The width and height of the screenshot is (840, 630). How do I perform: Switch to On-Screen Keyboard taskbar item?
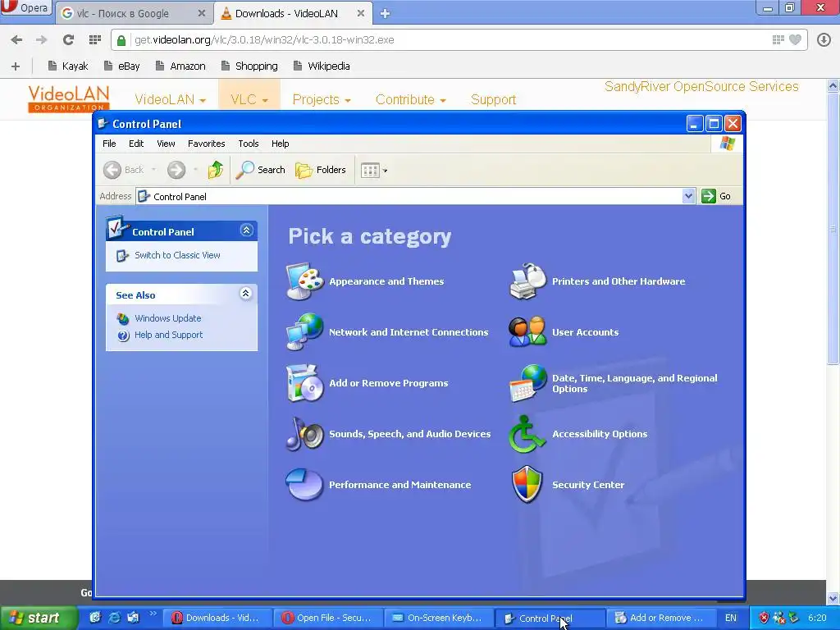click(439, 618)
